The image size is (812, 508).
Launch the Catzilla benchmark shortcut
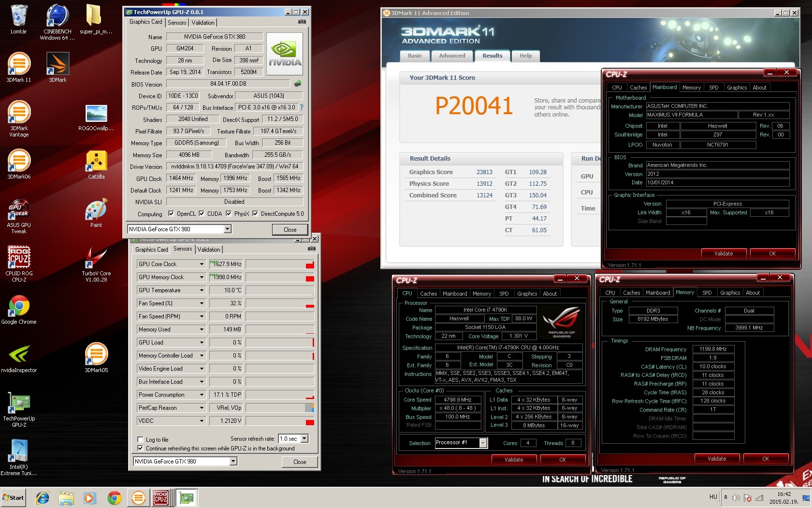(x=96, y=164)
